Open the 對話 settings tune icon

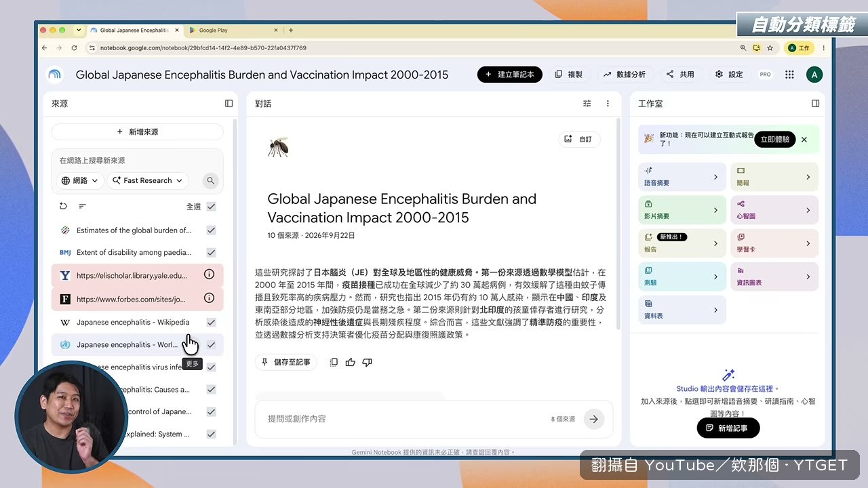587,104
